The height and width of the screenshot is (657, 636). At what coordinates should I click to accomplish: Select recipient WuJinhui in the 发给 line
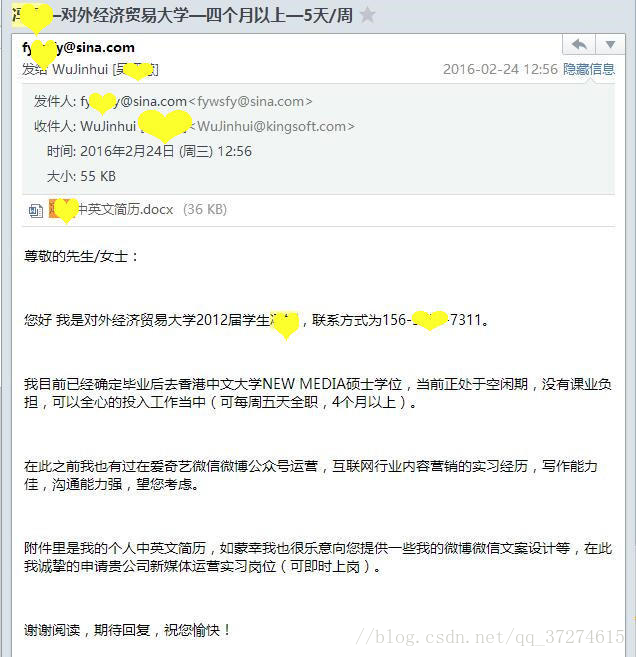[80, 69]
